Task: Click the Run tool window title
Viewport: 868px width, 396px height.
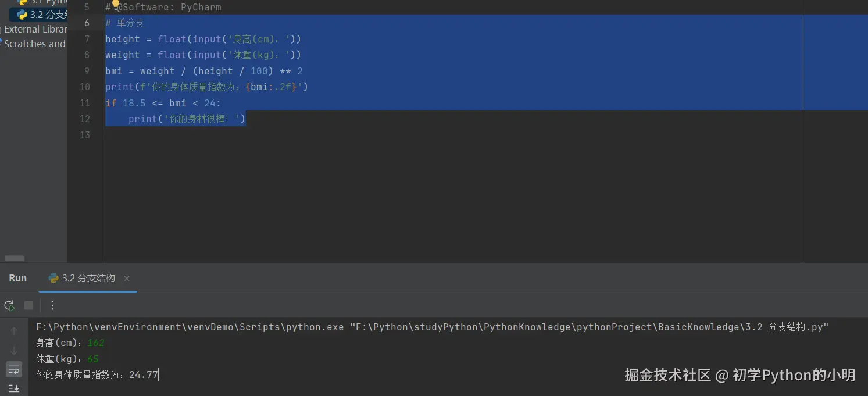Action: pyautogui.click(x=17, y=279)
